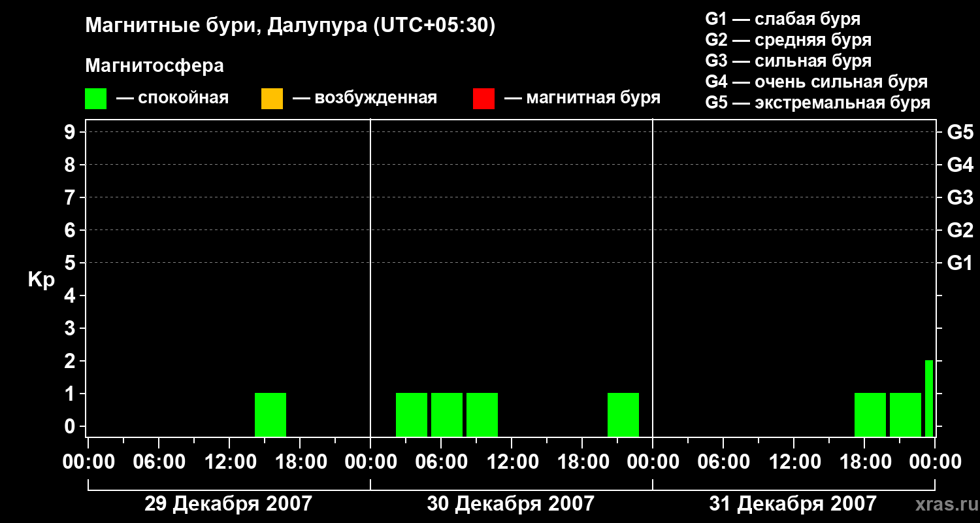Click the G3 label on right axis
Viewport: 980px width, 523px height.
pyautogui.click(x=960, y=197)
